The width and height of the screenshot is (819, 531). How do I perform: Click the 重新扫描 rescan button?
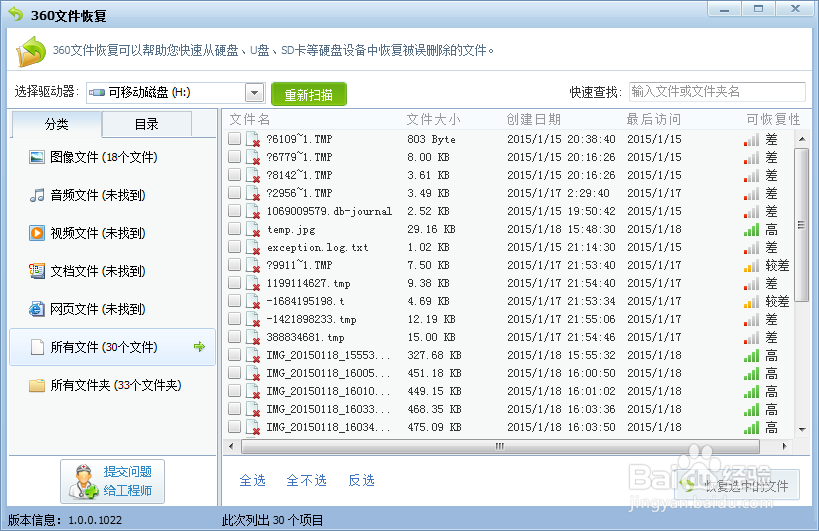[309, 95]
